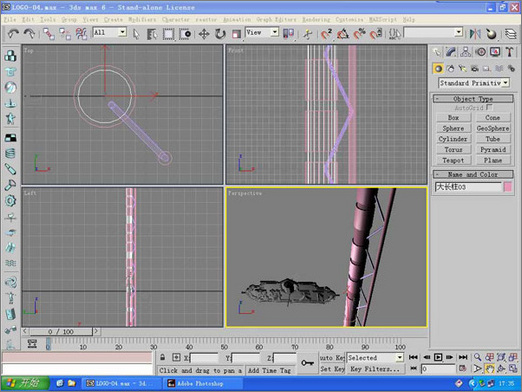Activate the Pan hand tool

[x=489, y=369]
